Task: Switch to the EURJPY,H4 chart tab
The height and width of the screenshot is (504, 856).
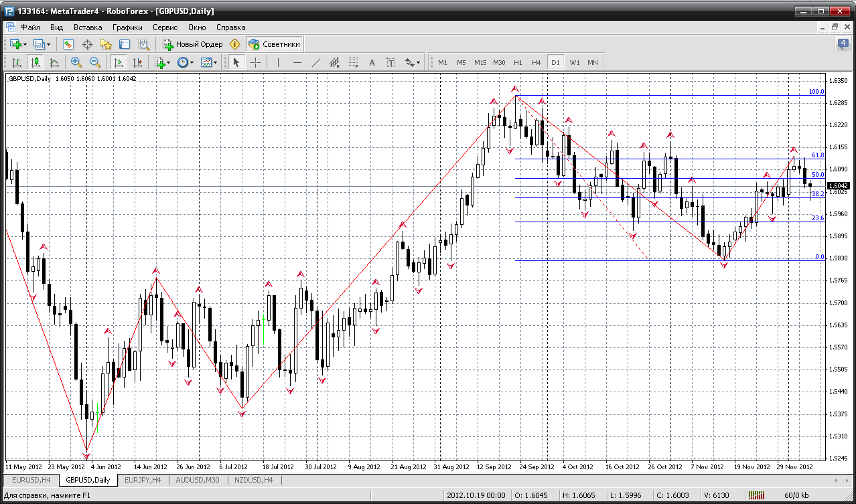Action: (142, 480)
